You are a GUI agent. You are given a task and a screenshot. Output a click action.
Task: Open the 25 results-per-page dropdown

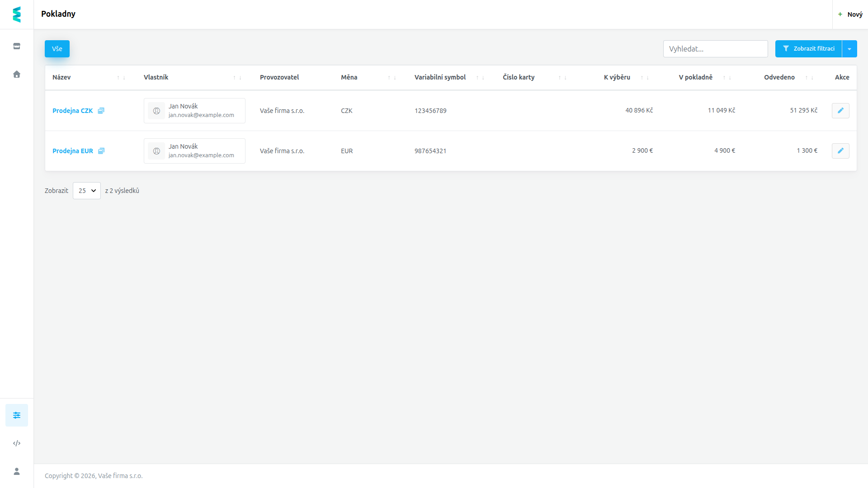[87, 191]
